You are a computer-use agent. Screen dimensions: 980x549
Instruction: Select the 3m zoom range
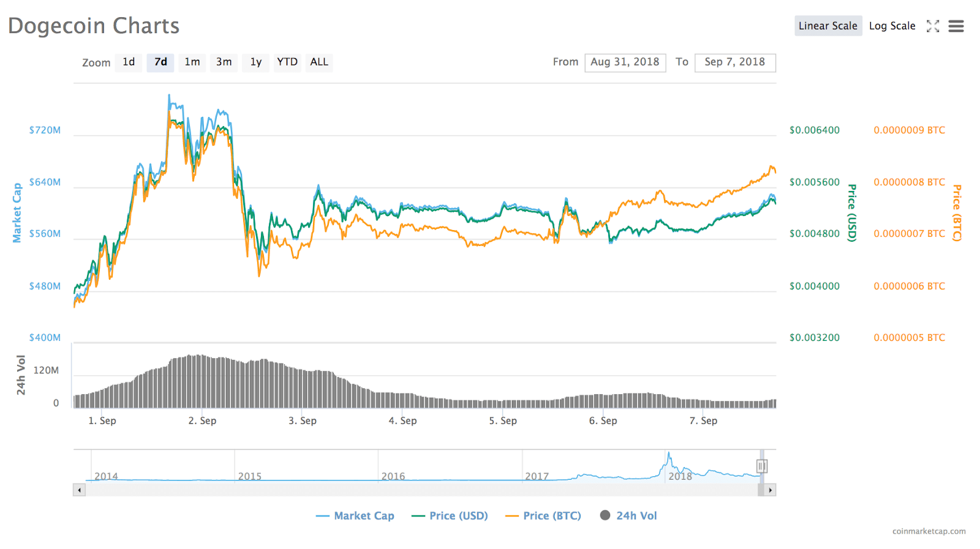point(224,62)
